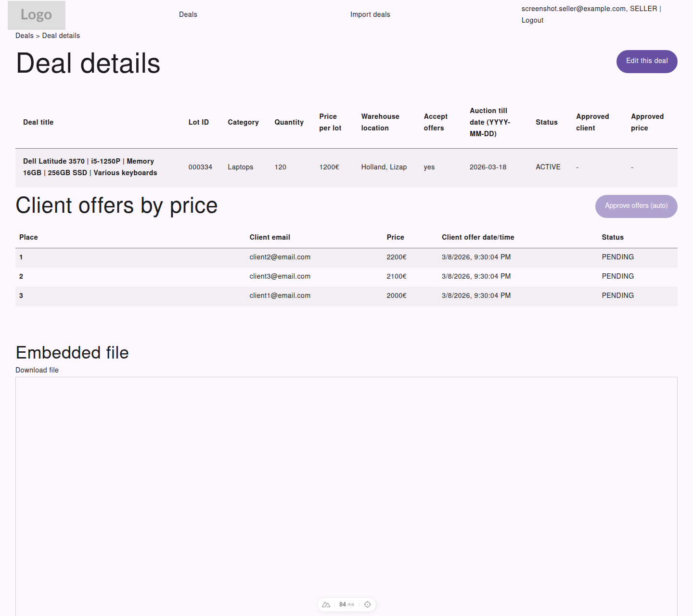The width and height of the screenshot is (693, 616).
Task: Select client3@email.com offer row
Action: pos(280,276)
